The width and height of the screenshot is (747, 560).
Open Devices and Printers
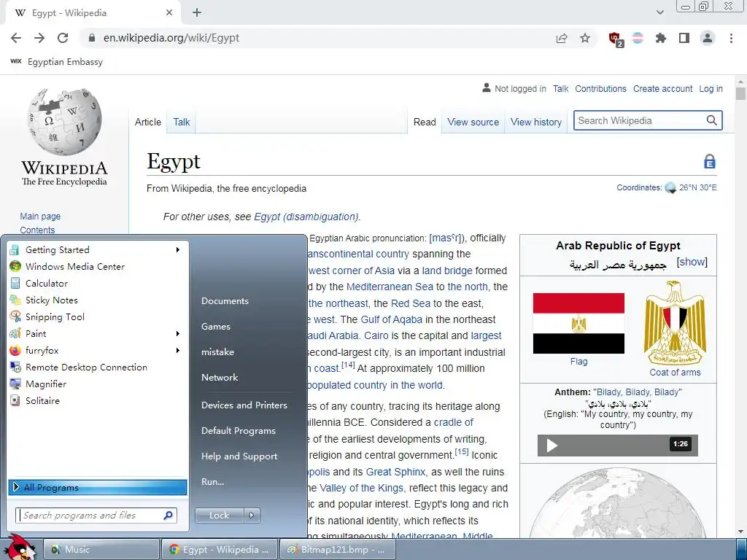click(x=244, y=405)
